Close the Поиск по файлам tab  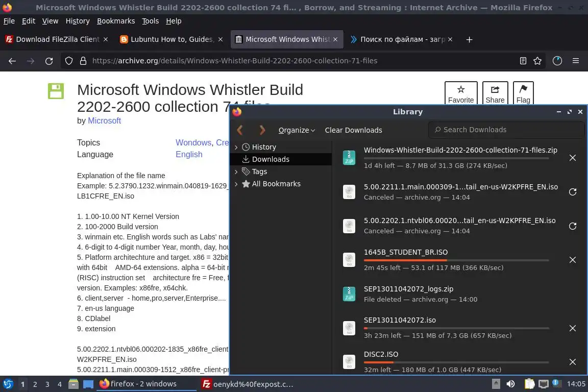(450, 39)
